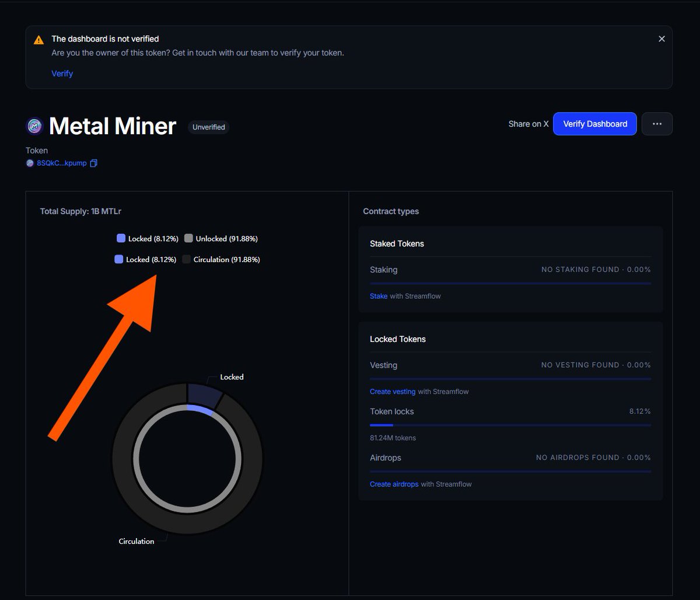Open the Verify link in the banner
The image size is (700, 600).
[62, 74]
